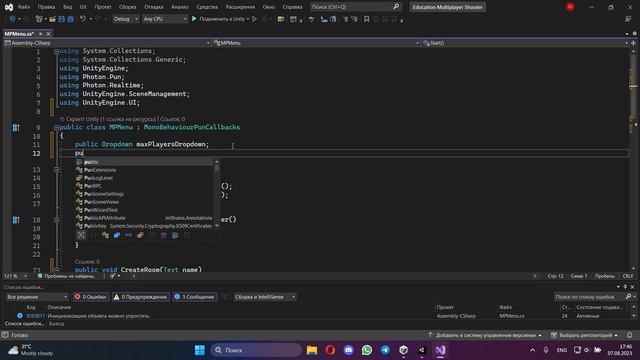The height and width of the screenshot is (360, 640).
Task: Click the Visual Studio icon in the taskbar
Action: (440, 350)
